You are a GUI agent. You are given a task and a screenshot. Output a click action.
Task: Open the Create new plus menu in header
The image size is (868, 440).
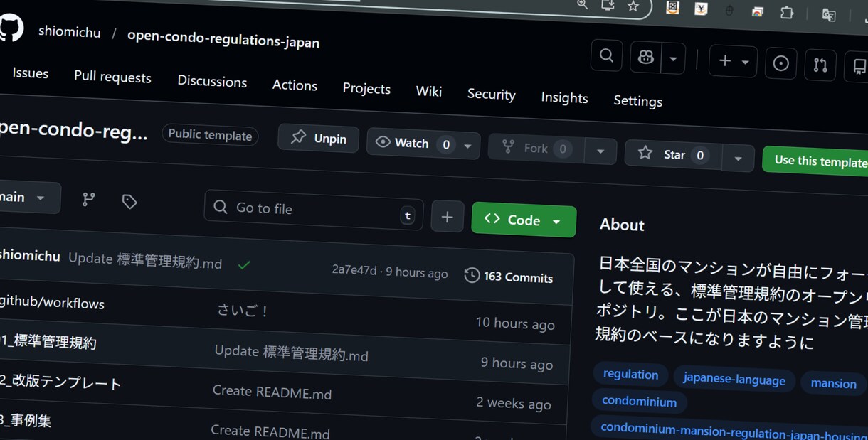pyautogui.click(x=733, y=62)
